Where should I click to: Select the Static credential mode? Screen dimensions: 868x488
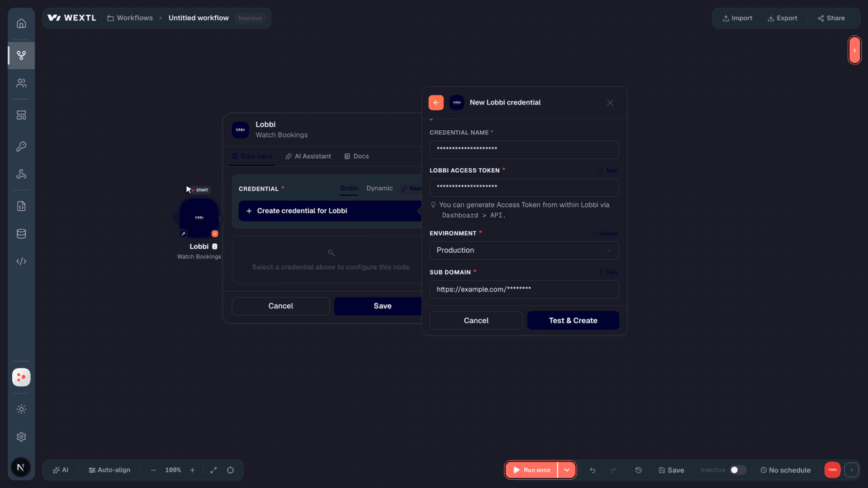(349, 188)
